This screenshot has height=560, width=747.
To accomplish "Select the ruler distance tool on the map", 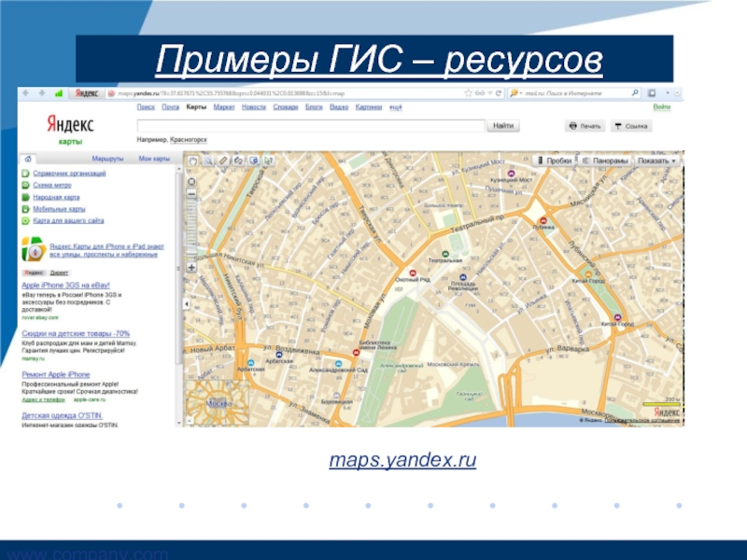I will [223, 161].
